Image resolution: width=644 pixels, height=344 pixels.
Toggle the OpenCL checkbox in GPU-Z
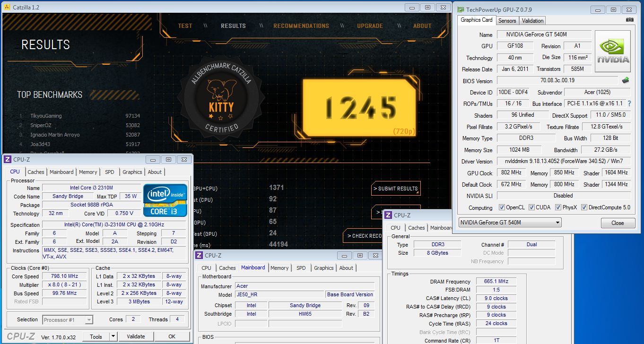tap(502, 207)
